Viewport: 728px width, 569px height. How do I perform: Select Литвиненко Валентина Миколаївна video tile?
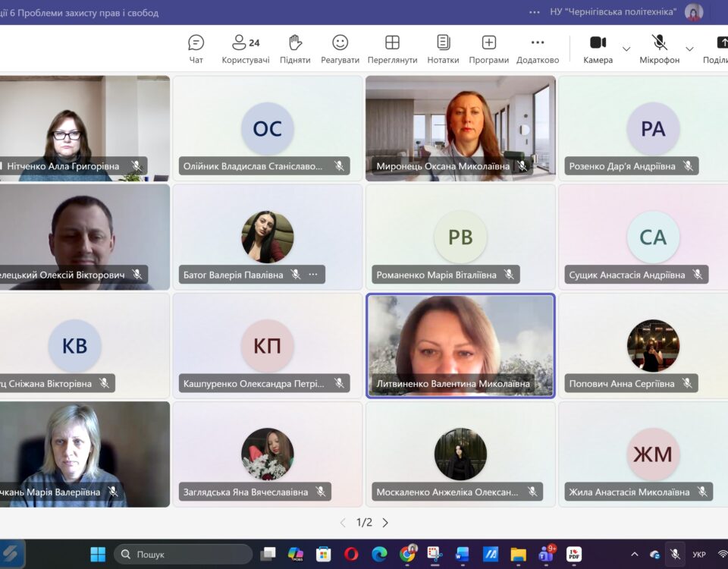pyautogui.click(x=460, y=345)
